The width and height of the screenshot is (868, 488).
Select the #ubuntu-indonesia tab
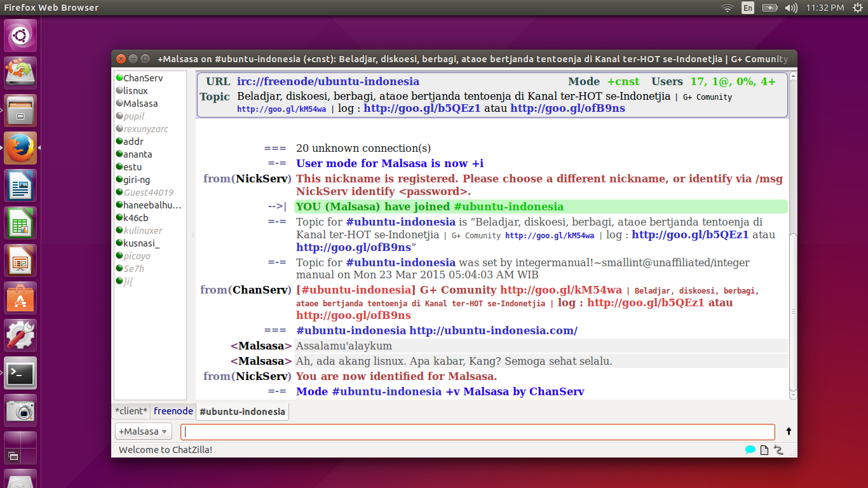point(242,412)
